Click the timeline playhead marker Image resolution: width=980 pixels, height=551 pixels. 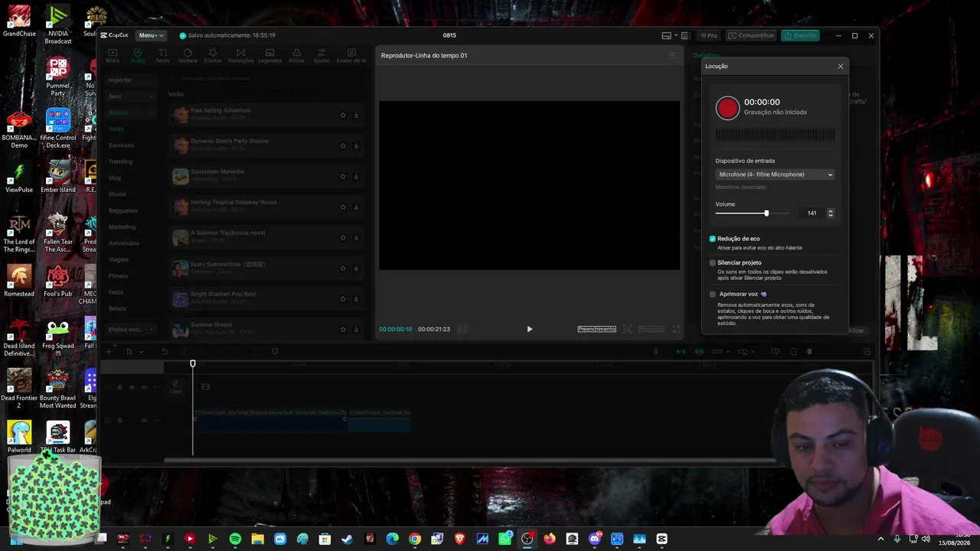click(193, 364)
